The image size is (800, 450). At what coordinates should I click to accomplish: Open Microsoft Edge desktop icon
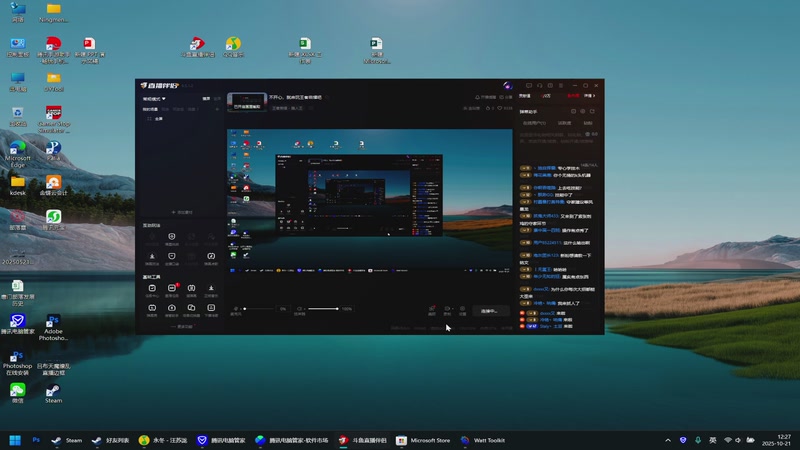tap(18, 155)
